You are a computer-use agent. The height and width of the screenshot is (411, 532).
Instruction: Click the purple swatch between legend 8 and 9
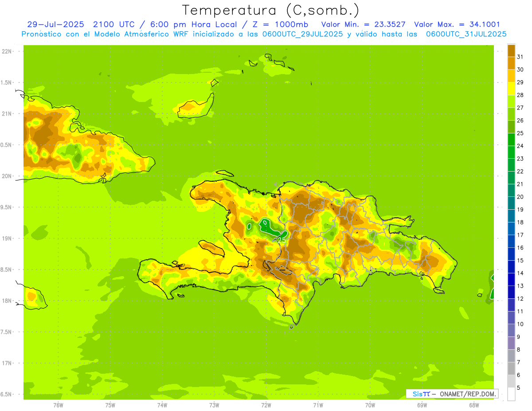click(511, 343)
